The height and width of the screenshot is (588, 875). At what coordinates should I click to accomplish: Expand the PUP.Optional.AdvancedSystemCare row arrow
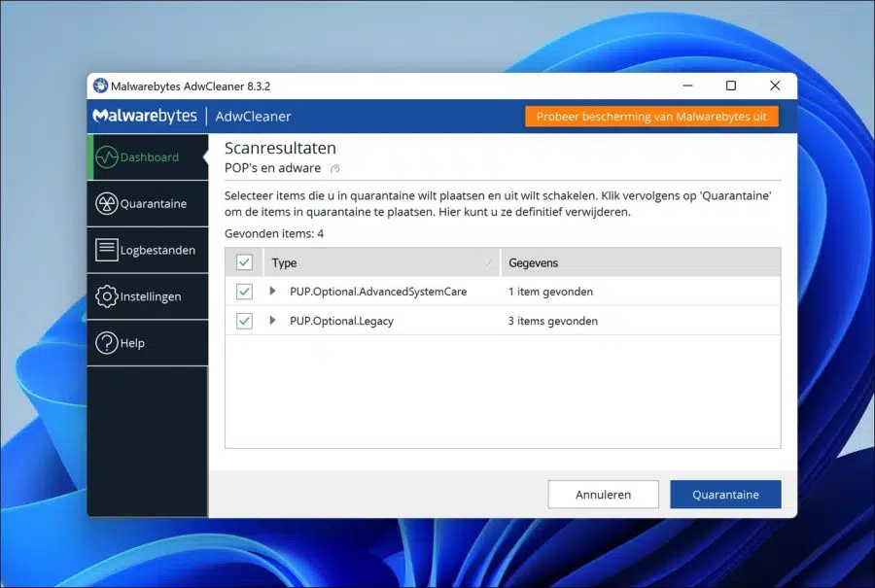(x=272, y=291)
